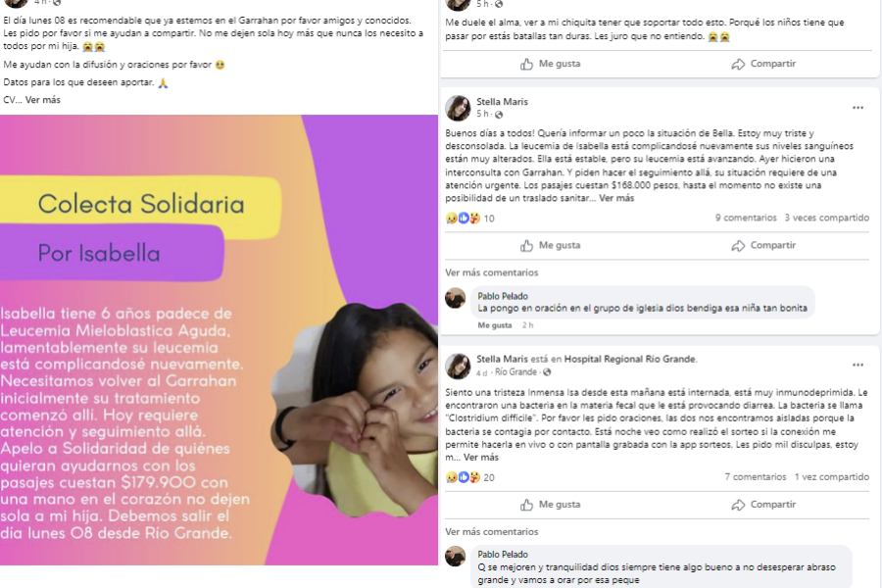
Task: Click Stella Maris avatar on Hospital Regional post
Action: pyautogui.click(x=458, y=366)
